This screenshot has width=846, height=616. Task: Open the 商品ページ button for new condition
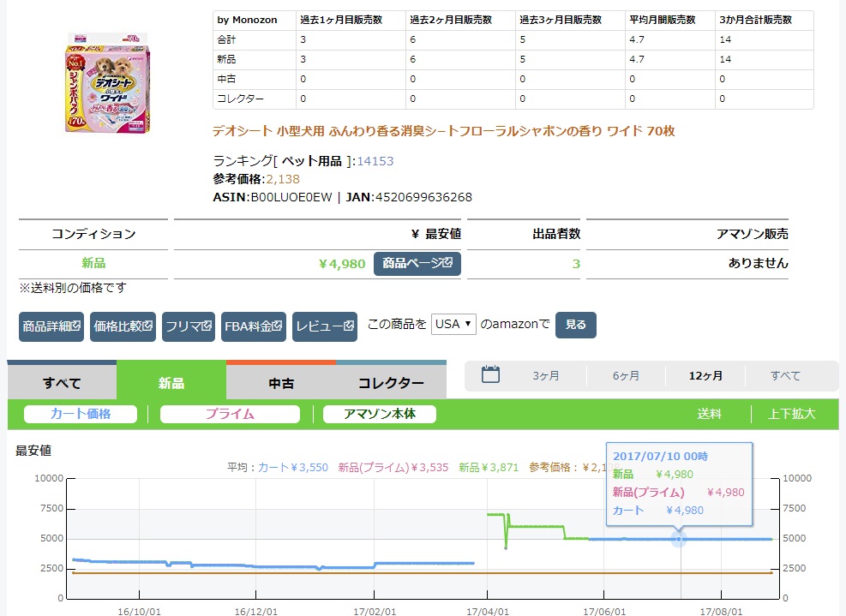[x=417, y=263]
